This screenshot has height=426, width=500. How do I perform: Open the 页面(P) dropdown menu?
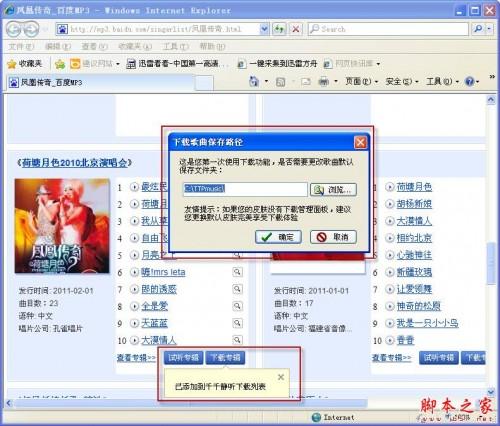coord(361,81)
